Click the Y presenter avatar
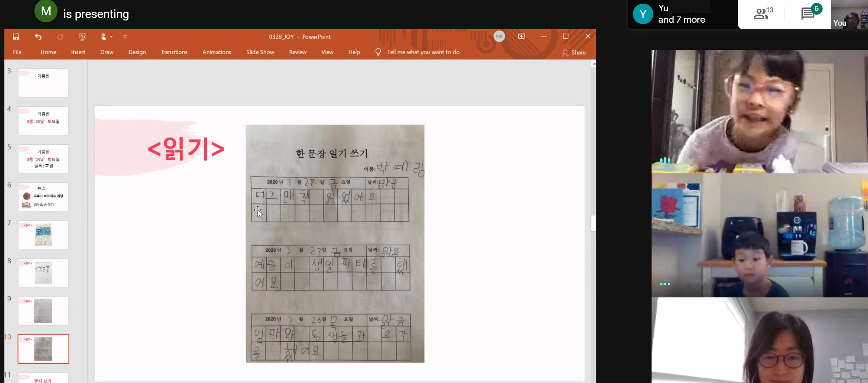The width and height of the screenshot is (868, 383). [643, 14]
